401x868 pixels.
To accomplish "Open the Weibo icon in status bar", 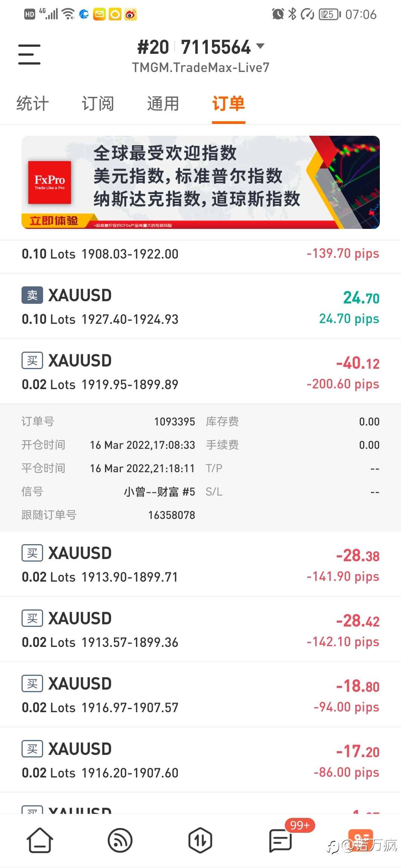I will (x=131, y=14).
